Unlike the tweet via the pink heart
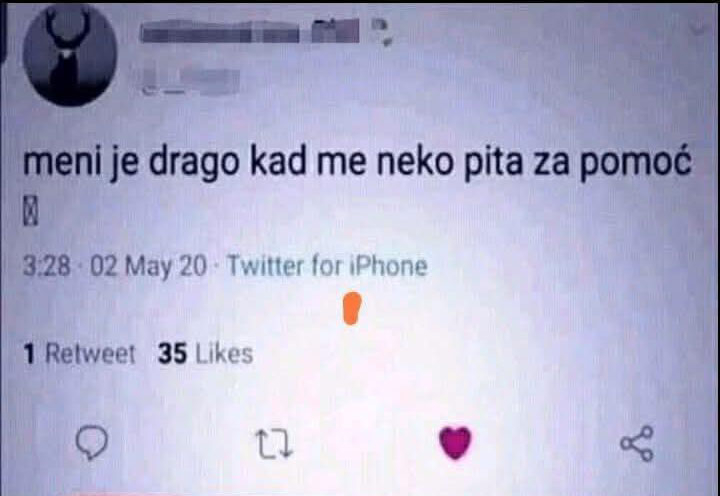The height and width of the screenshot is (496, 720). point(455,443)
